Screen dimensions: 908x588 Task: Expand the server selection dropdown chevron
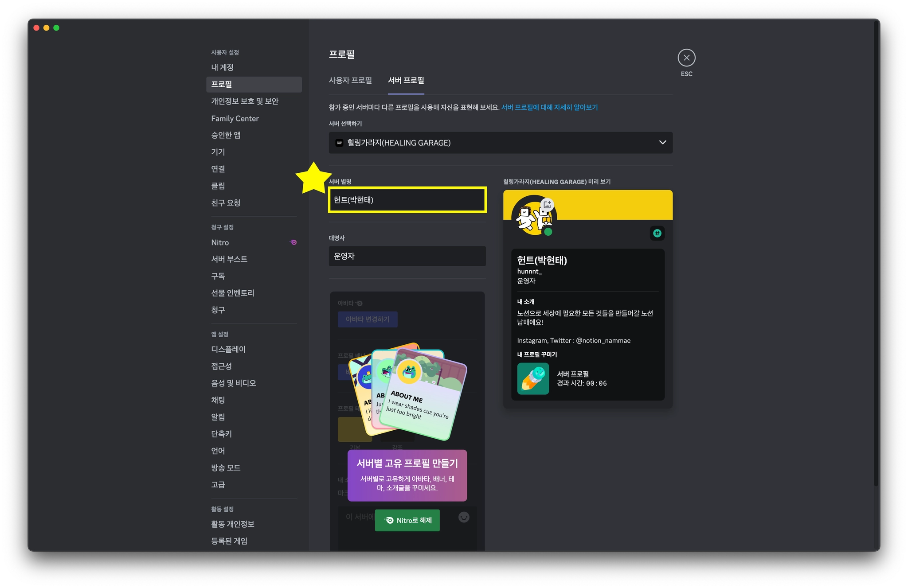point(662,143)
